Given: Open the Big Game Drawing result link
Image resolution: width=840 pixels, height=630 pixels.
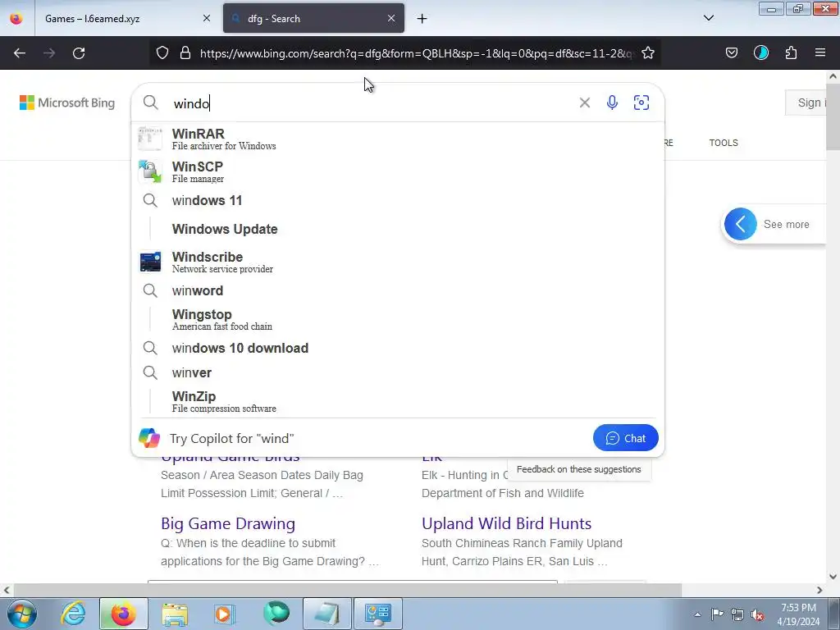Looking at the screenshot, I should (228, 523).
